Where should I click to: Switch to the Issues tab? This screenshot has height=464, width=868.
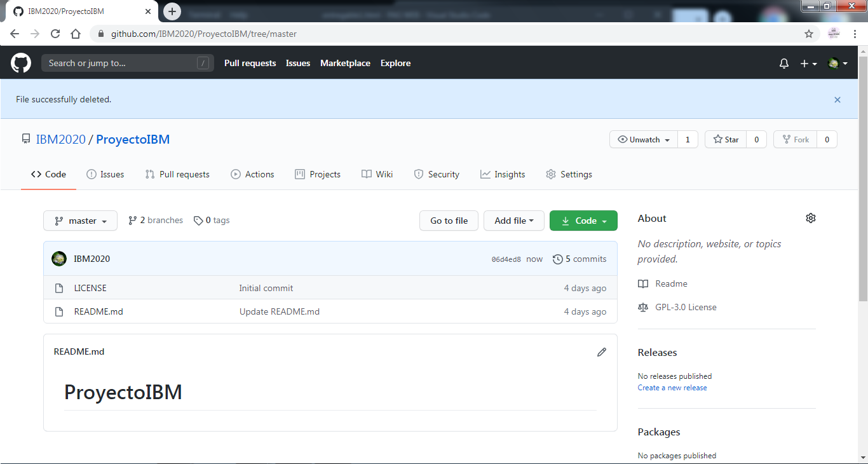coord(105,174)
